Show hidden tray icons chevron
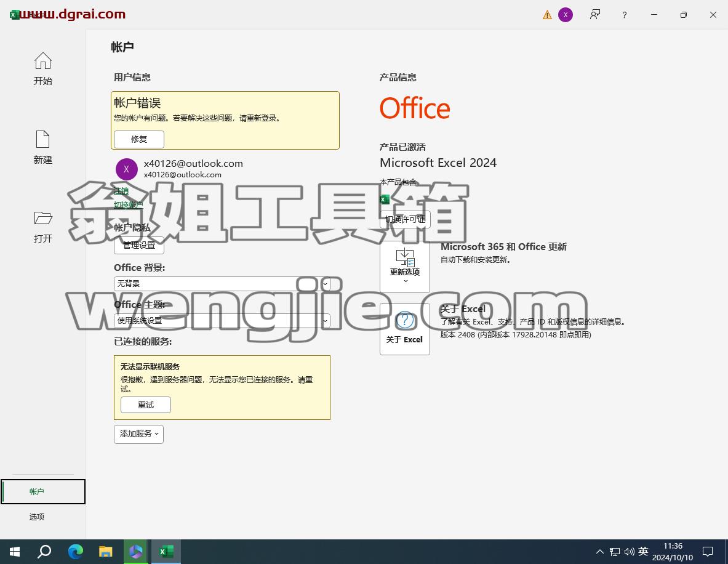 point(600,552)
